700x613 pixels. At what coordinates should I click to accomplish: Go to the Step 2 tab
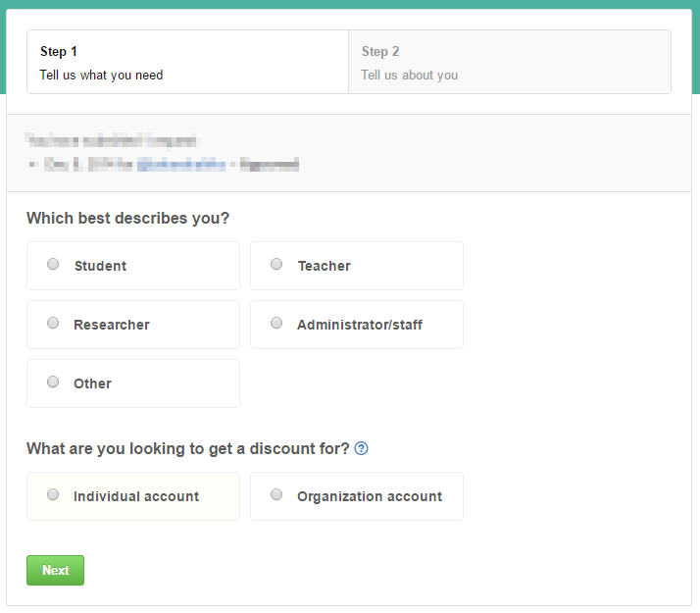510,62
